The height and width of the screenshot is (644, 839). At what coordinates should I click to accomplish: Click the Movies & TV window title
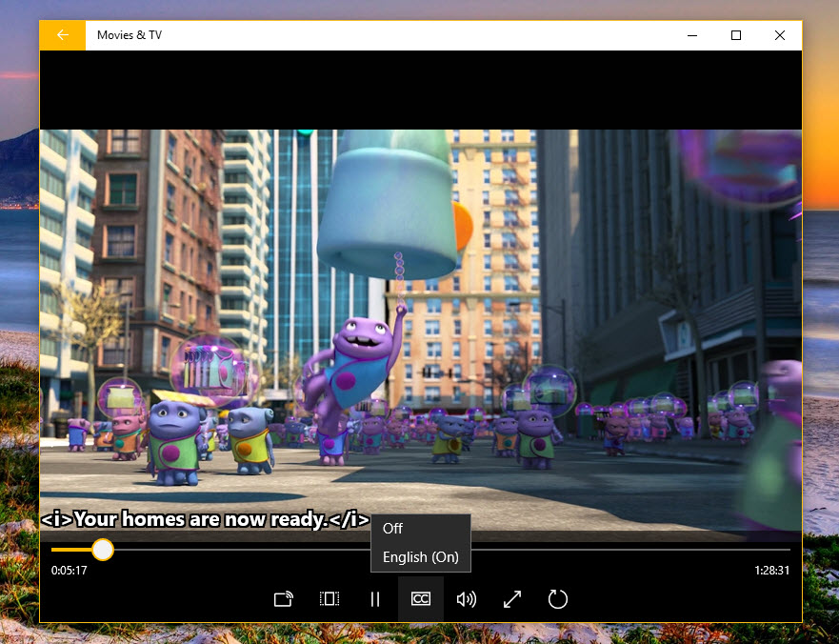pyautogui.click(x=130, y=35)
